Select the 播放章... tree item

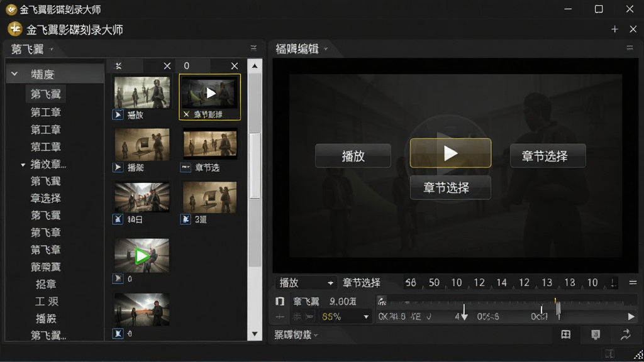click(48, 165)
